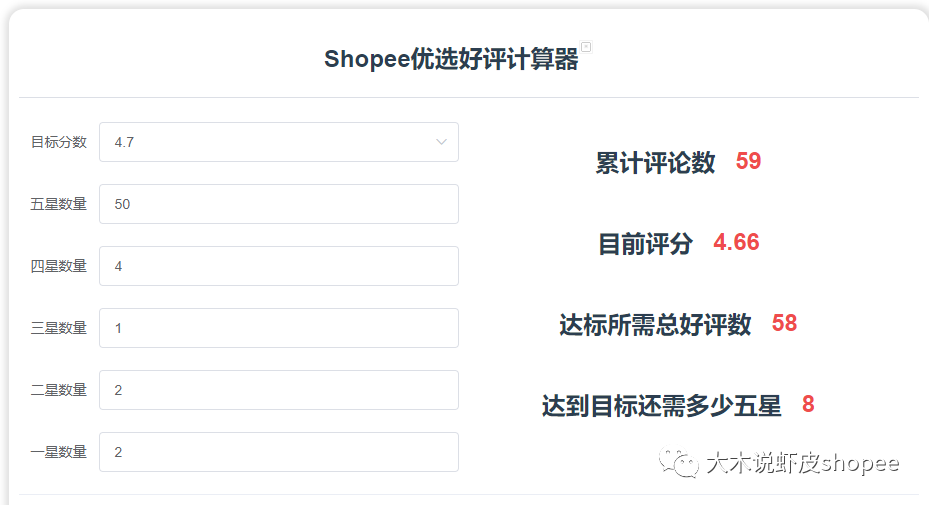Screen dimensions: 929x505
Task: Activate the first 二星数量 field containing 2
Action: pos(279,390)
